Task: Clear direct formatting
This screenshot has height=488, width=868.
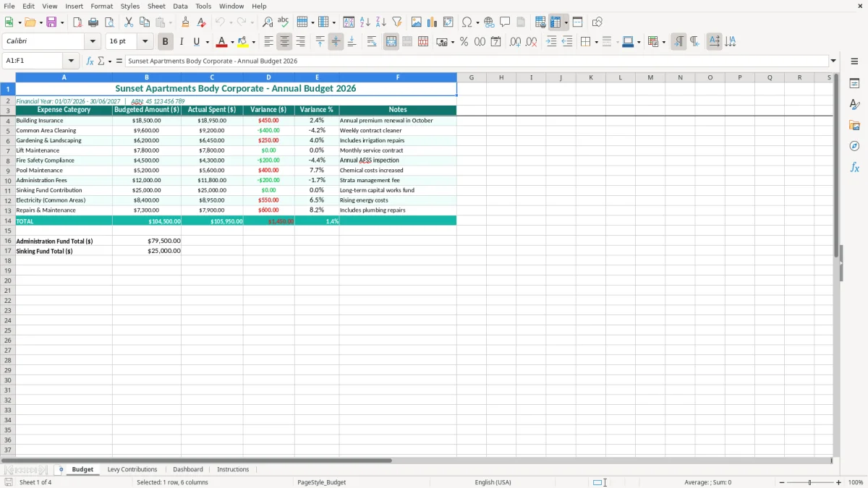Action: tap(201, 22)
